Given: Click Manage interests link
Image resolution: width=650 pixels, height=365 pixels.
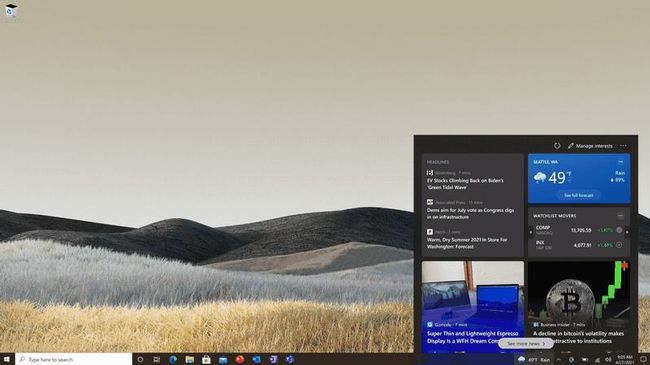Looking at the screenshot, I should (x=590, y=146).
